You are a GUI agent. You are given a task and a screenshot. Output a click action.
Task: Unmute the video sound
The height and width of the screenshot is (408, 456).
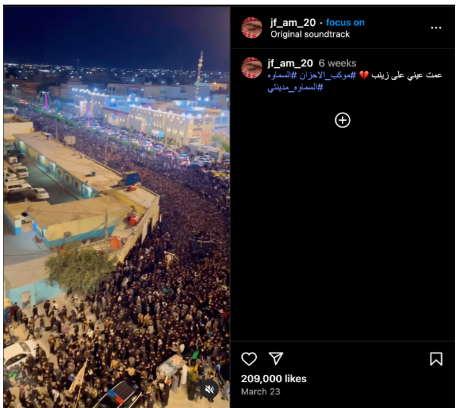pyautogui.click(x=209, y=389)
